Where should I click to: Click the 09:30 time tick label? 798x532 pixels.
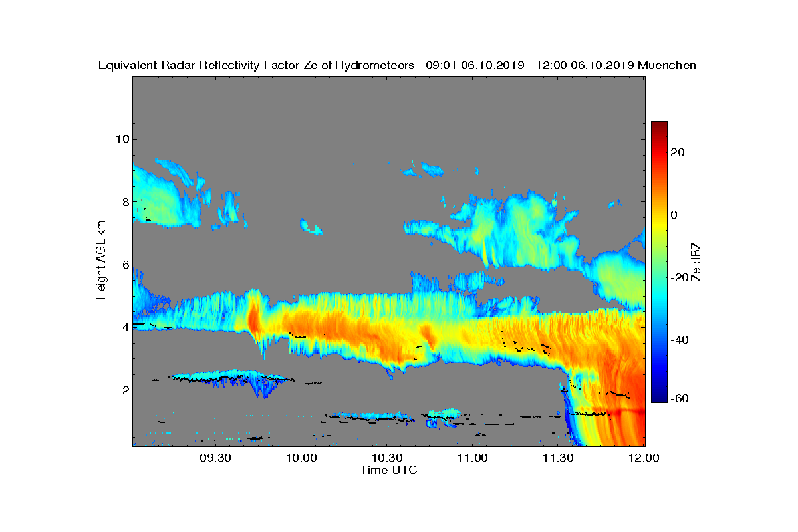coord(215,458)
